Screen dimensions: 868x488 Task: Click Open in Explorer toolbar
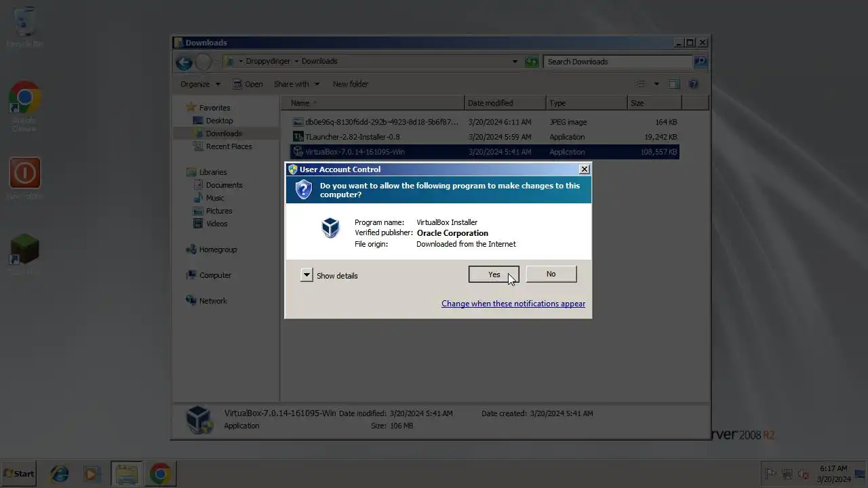pos(248,84)
